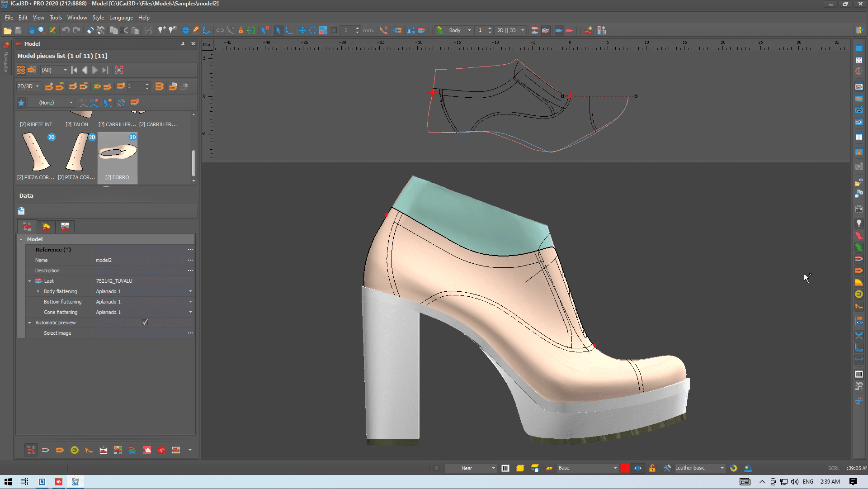
Task: Click the favorites star icon
Action: (x=21, y=103)
